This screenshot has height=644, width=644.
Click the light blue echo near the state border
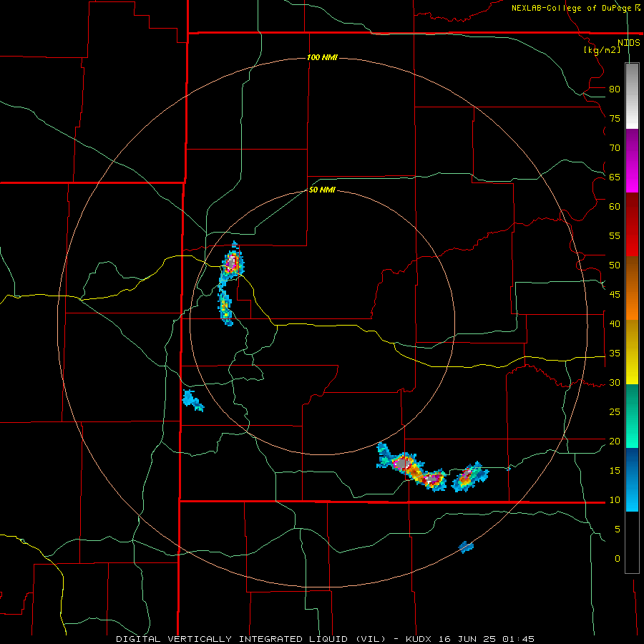192,400
